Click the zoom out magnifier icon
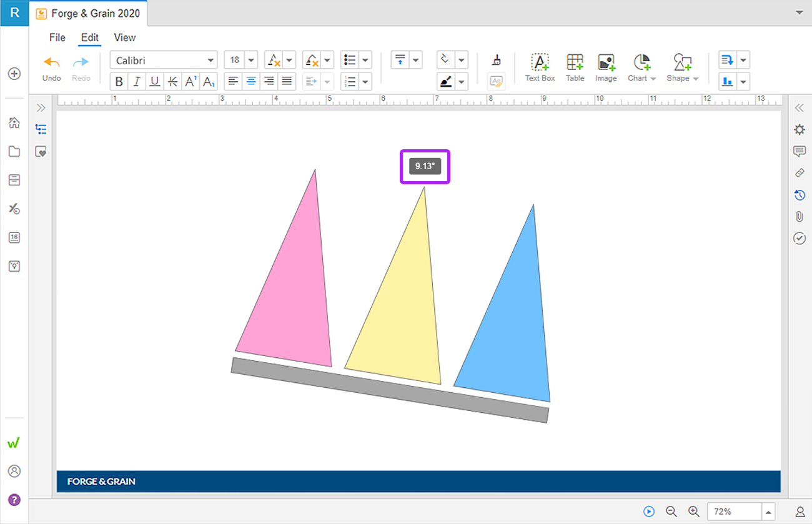 coord(671,512)
